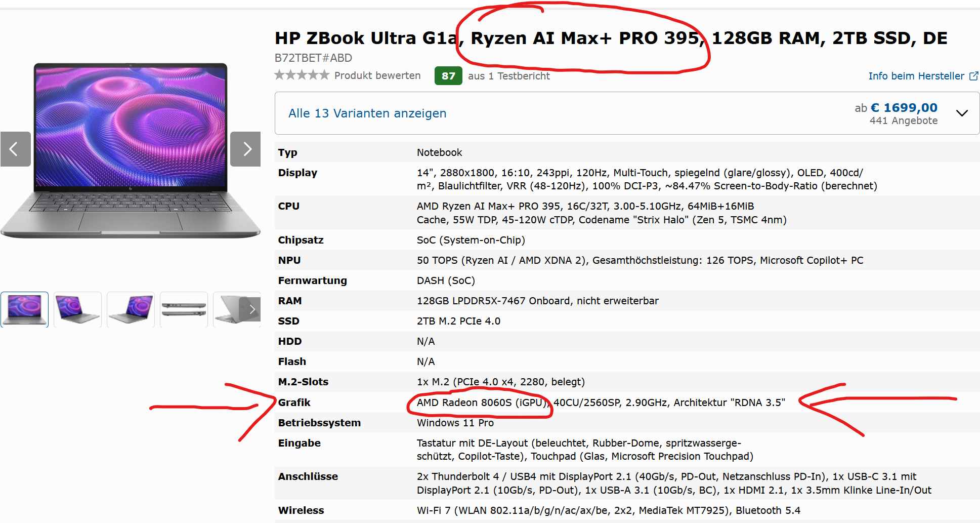This screenshot has width=980, height=523.
Task: Click the model number B72TBET#ABD
Action: pyautogui.click(x=313, y=58)
